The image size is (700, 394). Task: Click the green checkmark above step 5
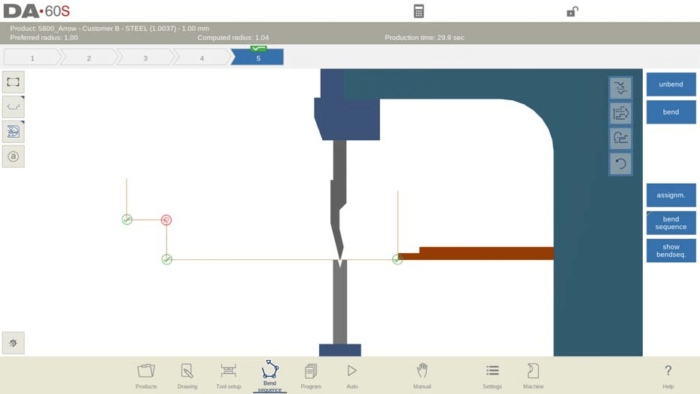[x=258, y=48]
